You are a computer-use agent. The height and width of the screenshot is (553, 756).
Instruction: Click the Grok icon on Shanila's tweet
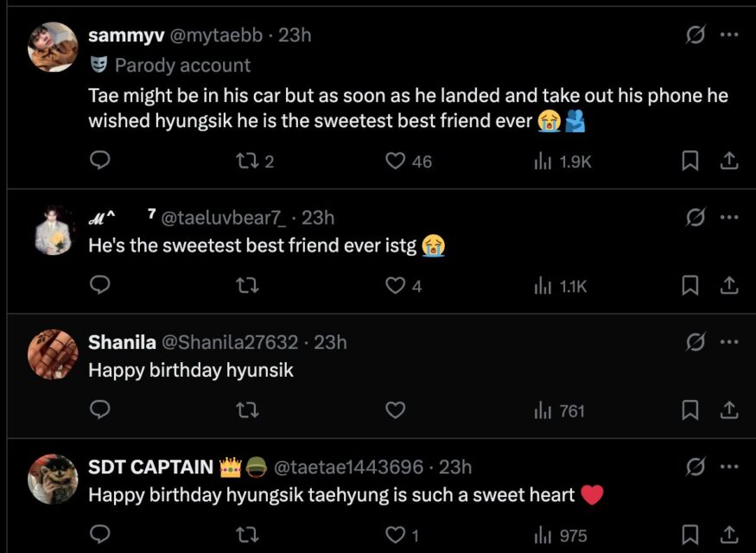[x=695, y=342]
